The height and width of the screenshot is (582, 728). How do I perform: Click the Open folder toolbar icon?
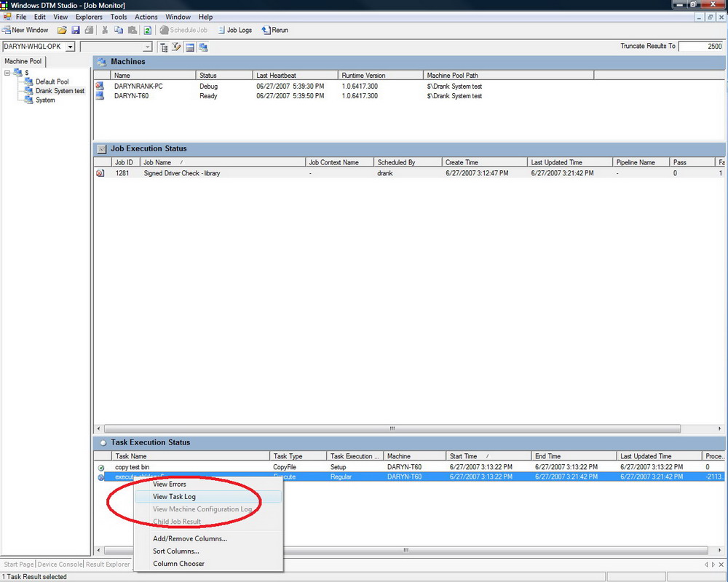click(62, 30)
